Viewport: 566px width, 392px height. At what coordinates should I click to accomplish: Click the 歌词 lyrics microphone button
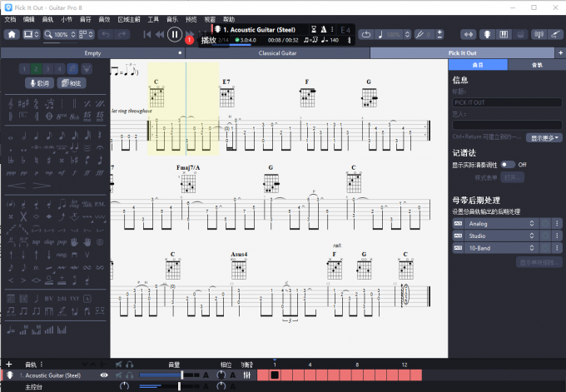click(x=40, y=83)
